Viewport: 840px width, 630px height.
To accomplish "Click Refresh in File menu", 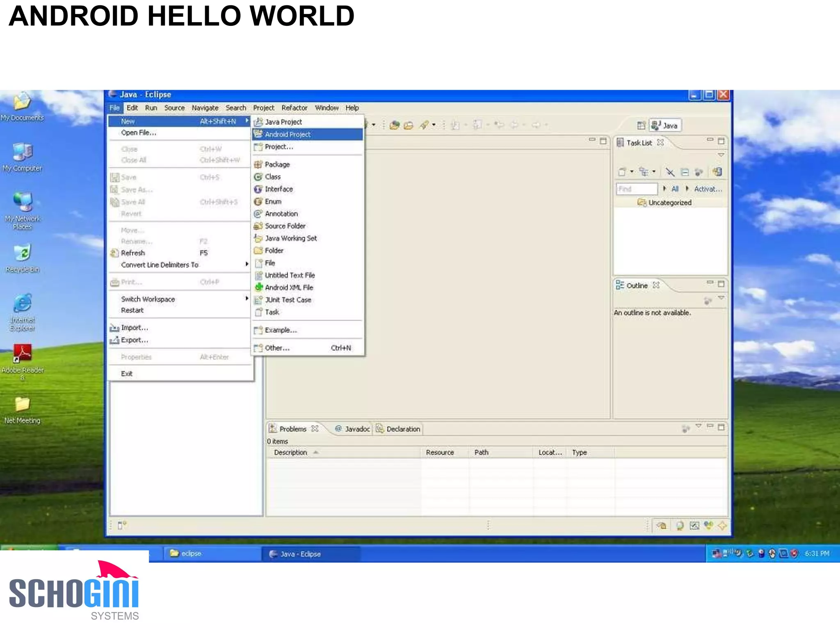I will pyautogui.click(x=180, y=253).
